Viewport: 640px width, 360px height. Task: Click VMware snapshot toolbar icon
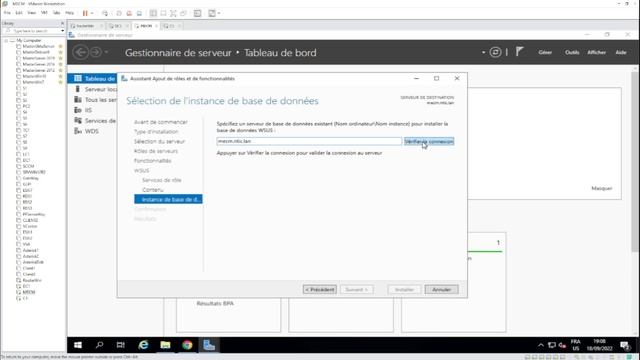(119, 13)
